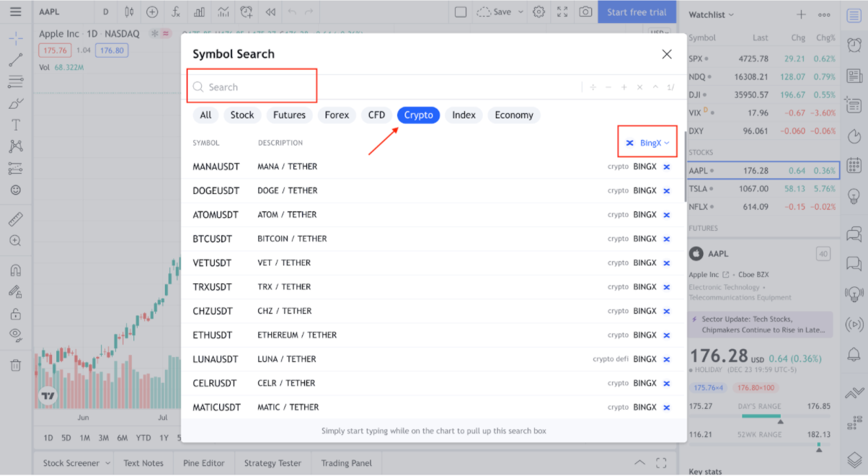Image resolution: width=868 pixels, height=476 pixels.
Task: Open the Pine Editor tab
Action: pos(203,463)
